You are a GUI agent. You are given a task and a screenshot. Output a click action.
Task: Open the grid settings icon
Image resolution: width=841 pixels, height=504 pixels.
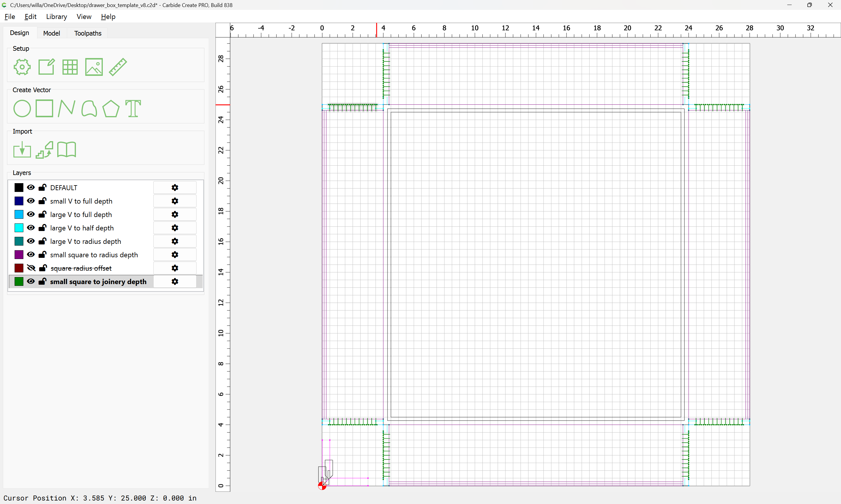pos(70,67)
